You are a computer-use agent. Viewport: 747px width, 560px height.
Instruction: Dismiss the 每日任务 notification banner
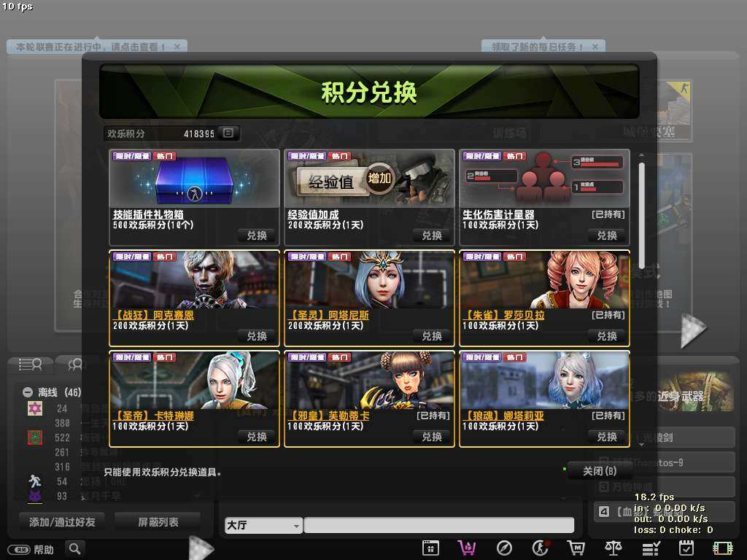tap(595, 47)
